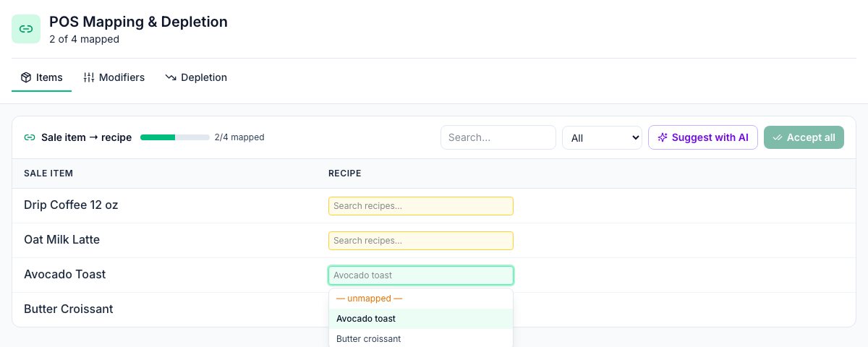Click the green link icon beside the page title
Screen dimensions: 868x347
click(x=26, y=29)
